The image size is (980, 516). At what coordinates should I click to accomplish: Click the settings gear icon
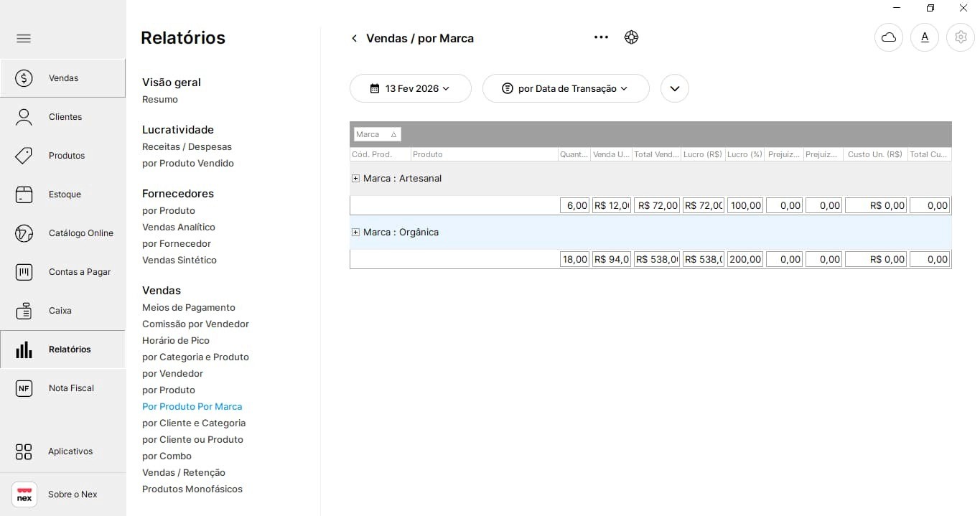[x=961, y=37]
